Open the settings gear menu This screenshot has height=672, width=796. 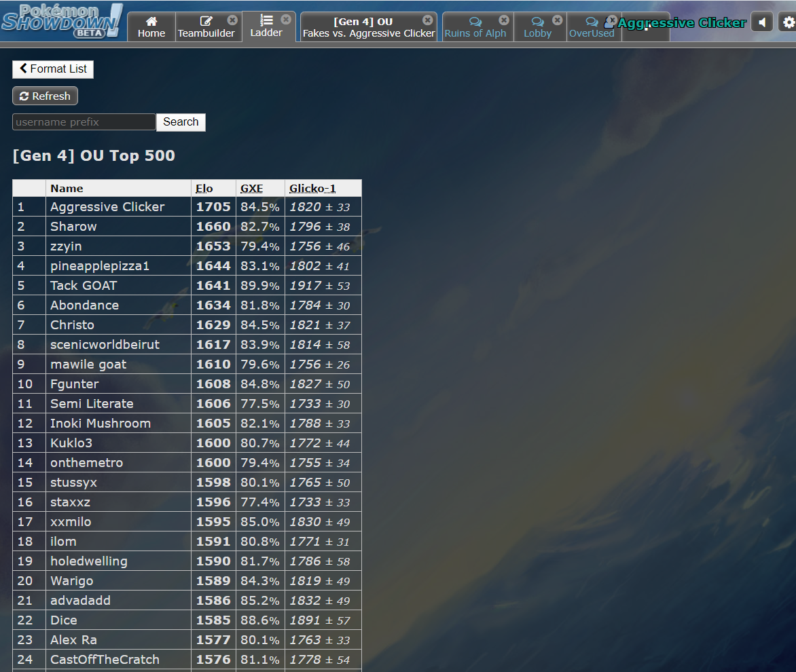(x=788, y=22)
